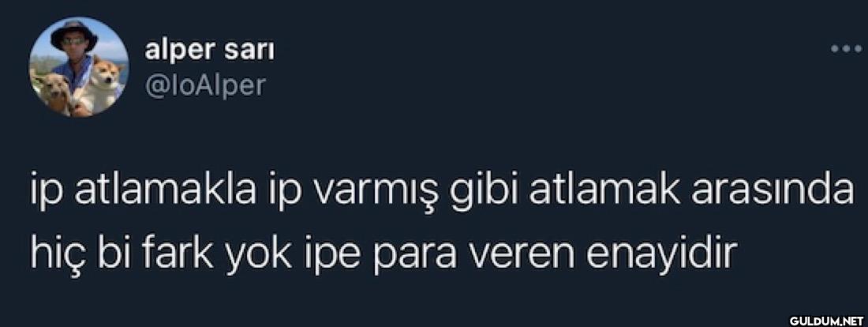The height and width of the screenshot is (327, 868).
Task: Click the display name alper sarı
Action: (x=210, y=51)
